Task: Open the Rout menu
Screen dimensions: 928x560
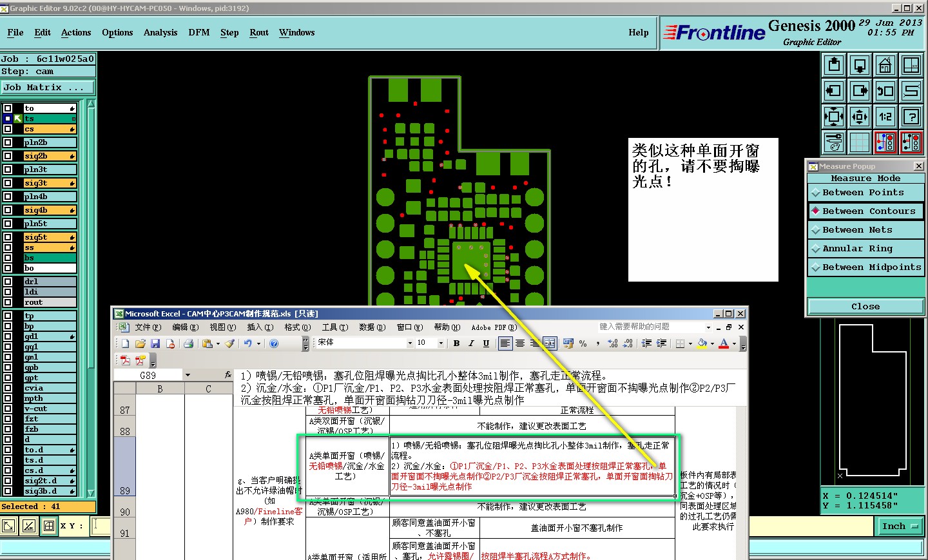Action: (259, 32)
